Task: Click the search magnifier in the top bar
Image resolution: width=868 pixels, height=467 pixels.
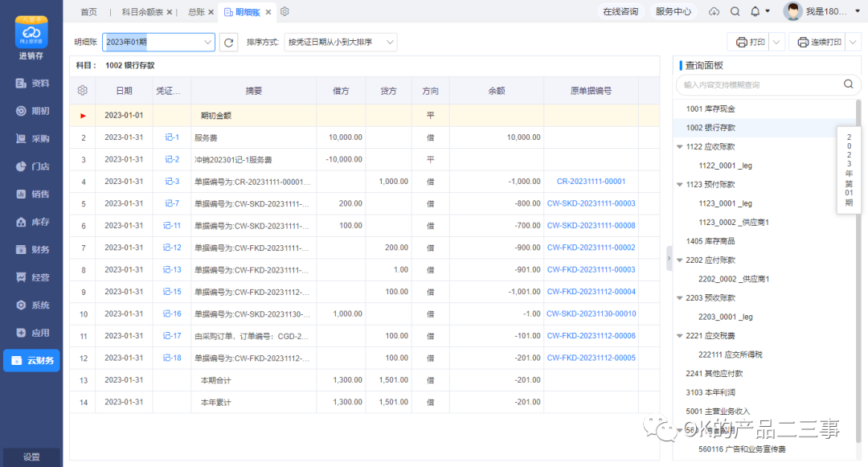Action: pos(735,12)
